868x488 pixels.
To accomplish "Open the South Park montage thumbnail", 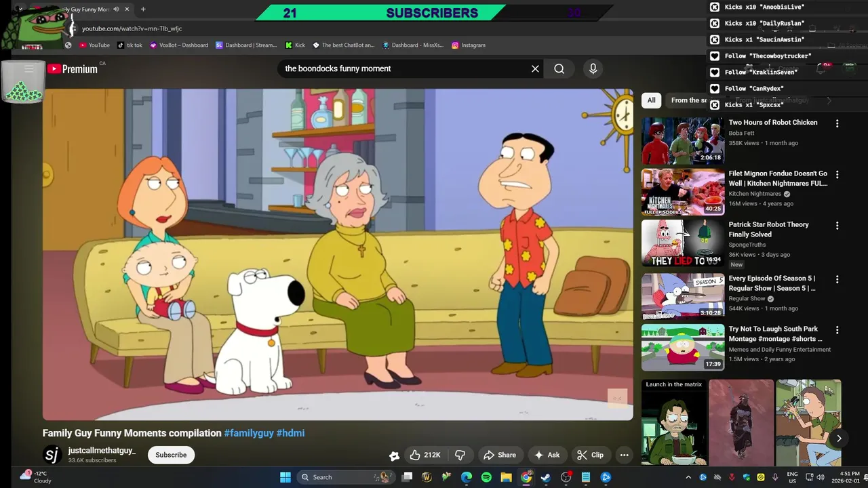I will click(683, 347).
